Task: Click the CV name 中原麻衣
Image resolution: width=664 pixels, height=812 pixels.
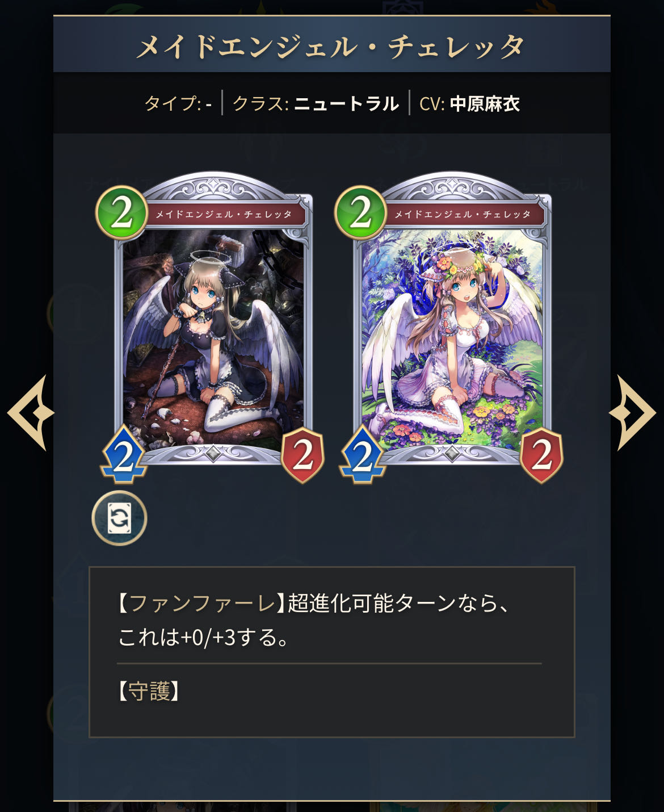Action: point(485,103)
